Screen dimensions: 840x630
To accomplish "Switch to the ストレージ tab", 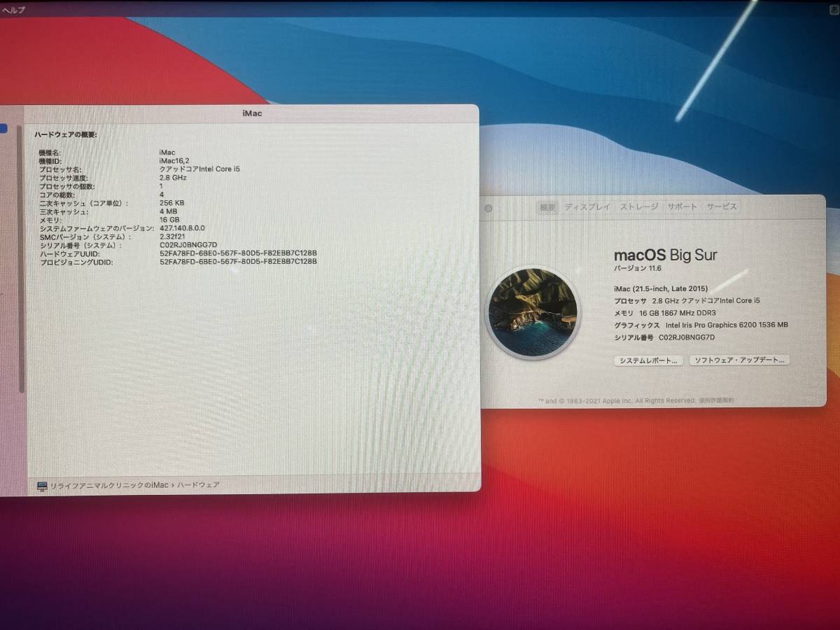I will [638, 207].
